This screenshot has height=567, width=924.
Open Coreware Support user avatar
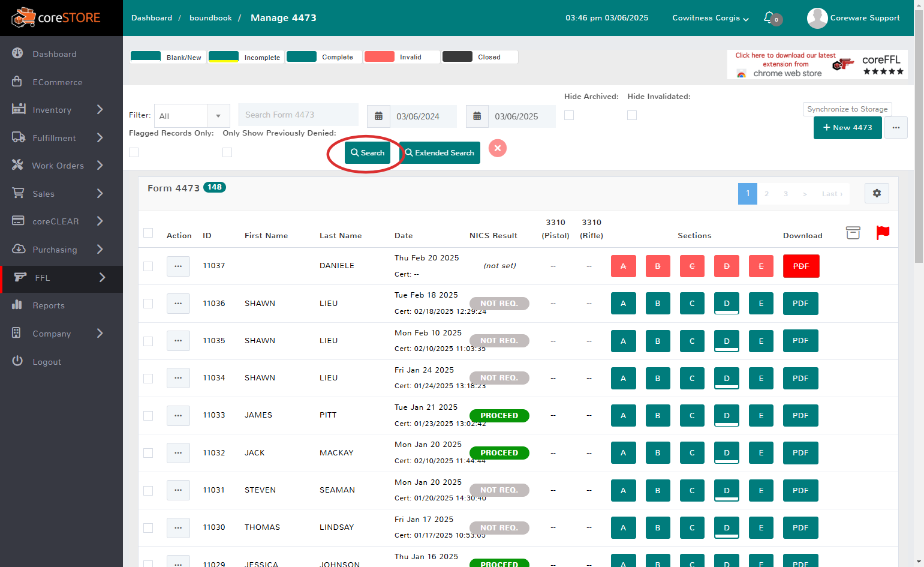(817, 18)
